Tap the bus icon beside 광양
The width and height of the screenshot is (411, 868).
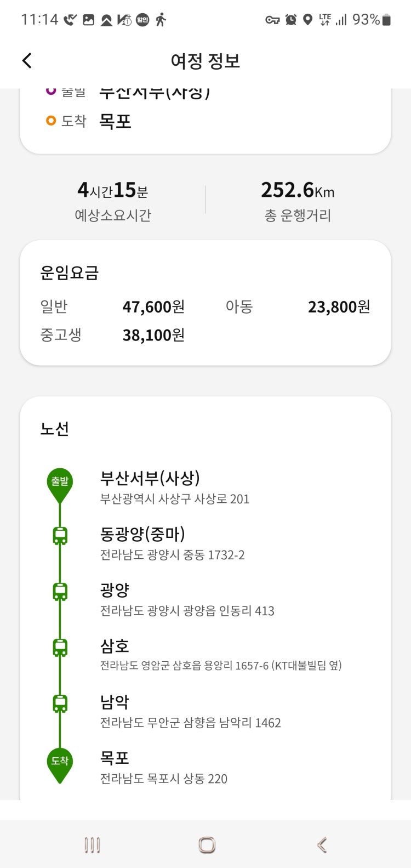[x=60, y=592]
